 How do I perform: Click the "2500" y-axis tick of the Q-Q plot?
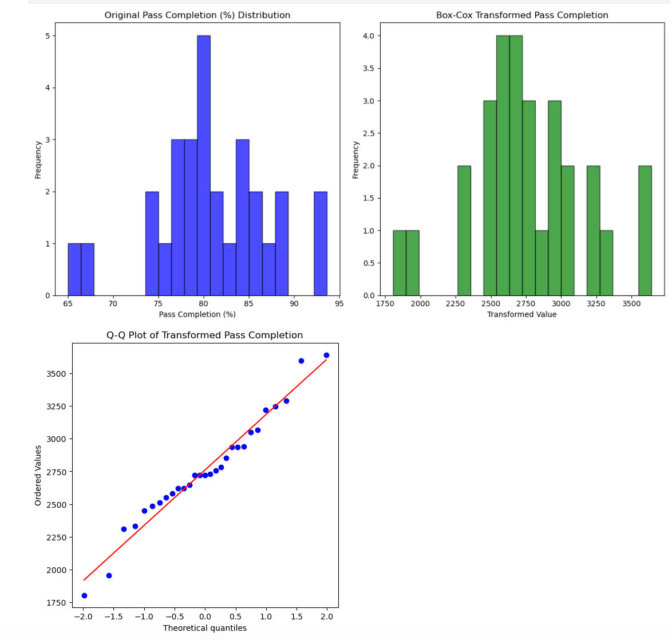(57, 505)
